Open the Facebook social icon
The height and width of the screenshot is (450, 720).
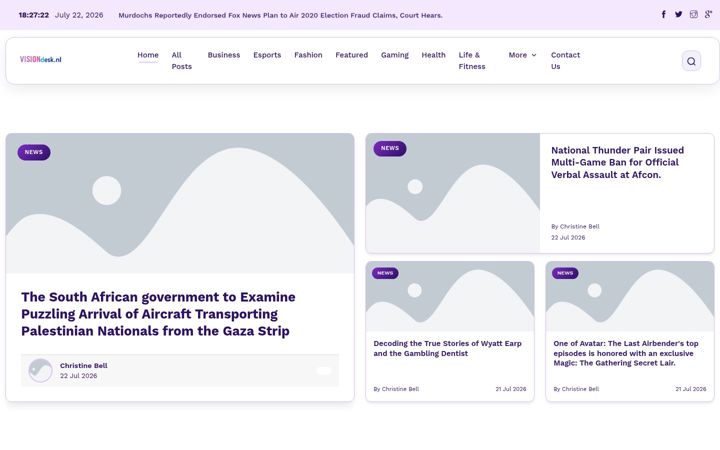point(664,14)
